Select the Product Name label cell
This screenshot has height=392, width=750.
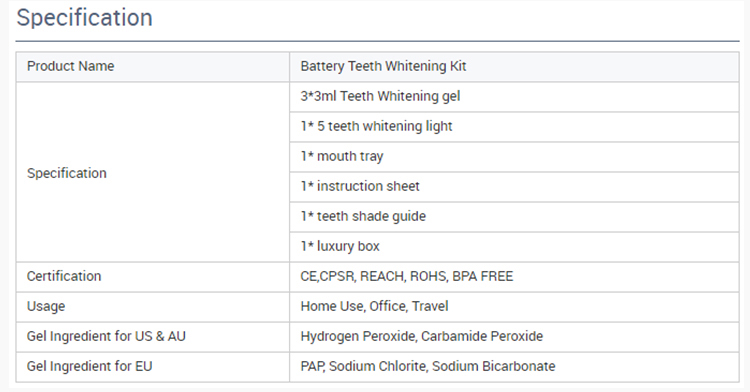click(153, 66)
